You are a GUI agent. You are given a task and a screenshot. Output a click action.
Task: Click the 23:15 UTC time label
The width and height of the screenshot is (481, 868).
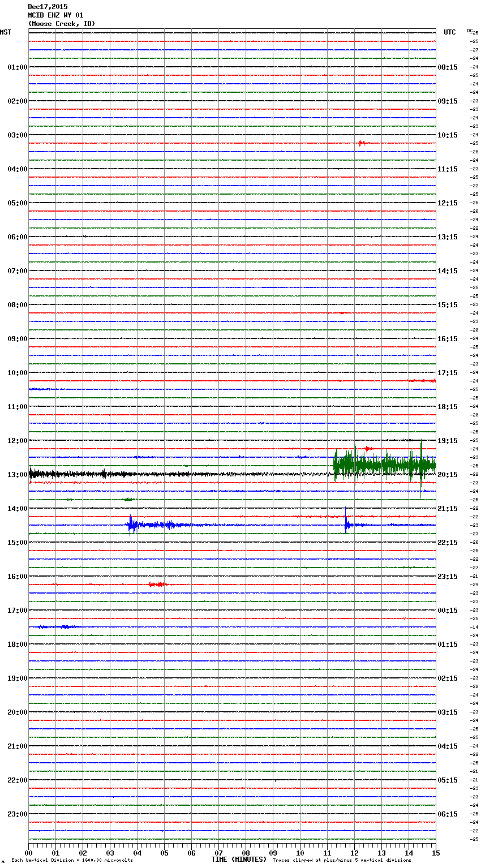tap(448, 577)
